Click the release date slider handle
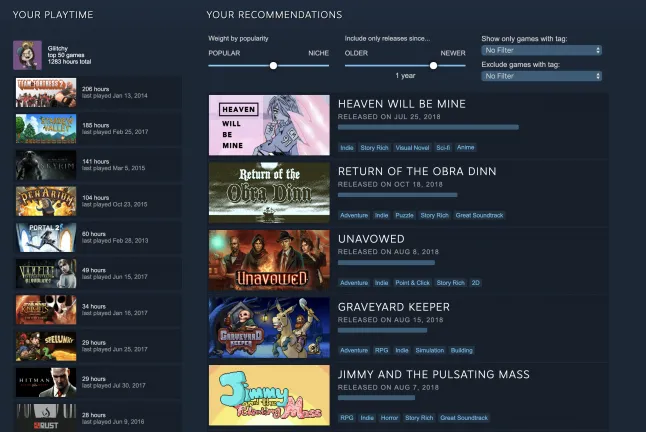 click(433, 65)
